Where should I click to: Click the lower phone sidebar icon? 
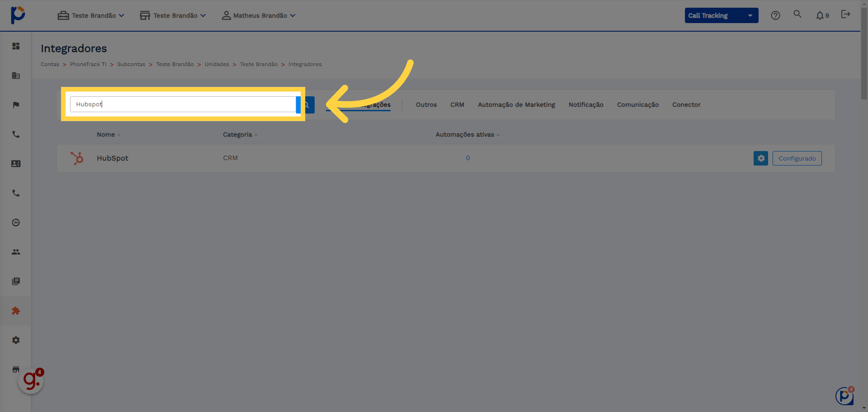click(x=16, y=193)
